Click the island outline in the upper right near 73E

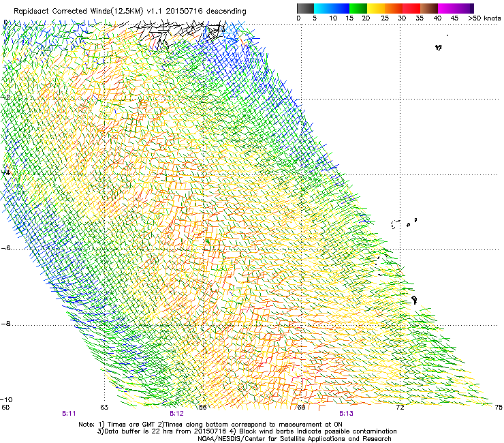(439, 47)
